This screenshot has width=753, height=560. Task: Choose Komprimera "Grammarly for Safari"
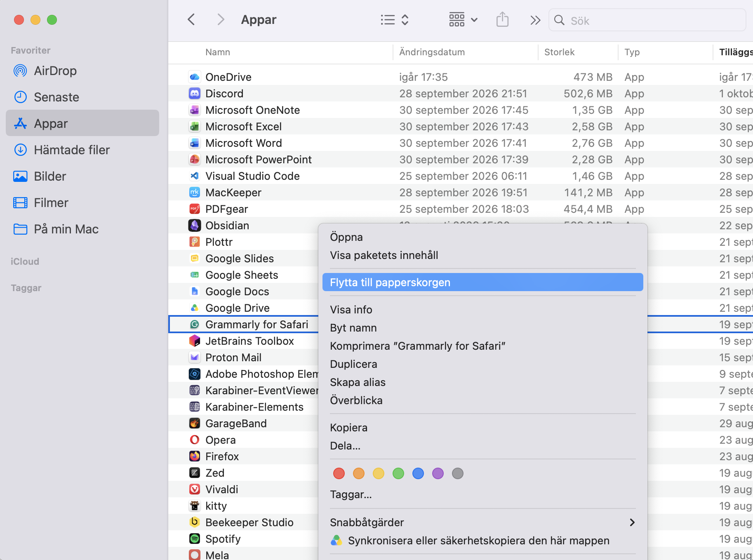(x=483, y=346)
